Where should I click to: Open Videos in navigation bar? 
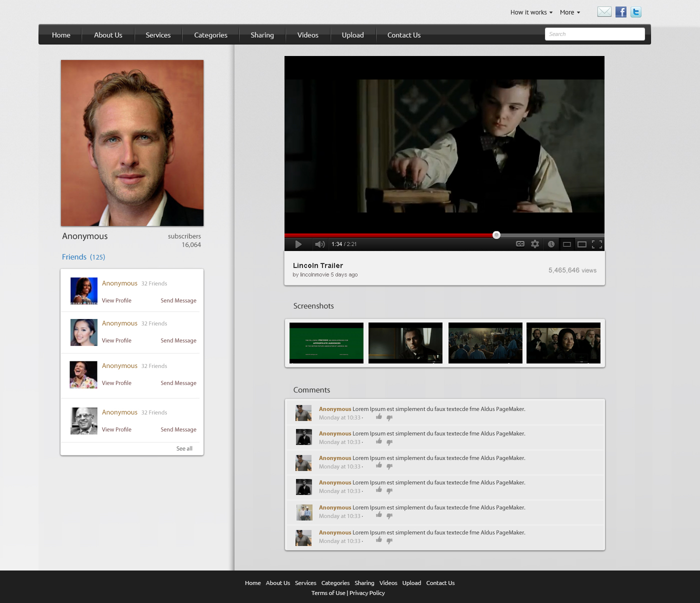307,35
